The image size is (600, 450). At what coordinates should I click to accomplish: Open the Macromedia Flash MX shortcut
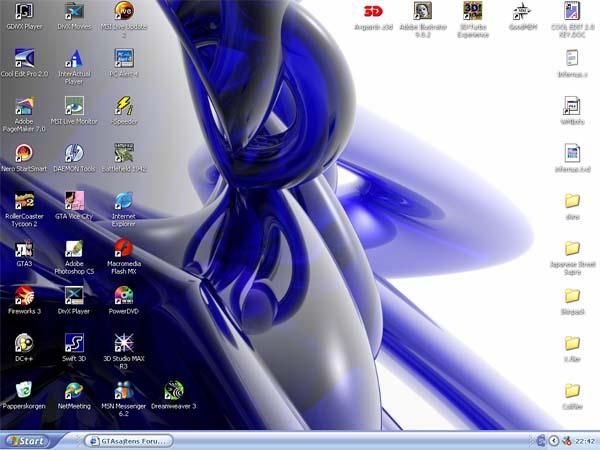124,248
